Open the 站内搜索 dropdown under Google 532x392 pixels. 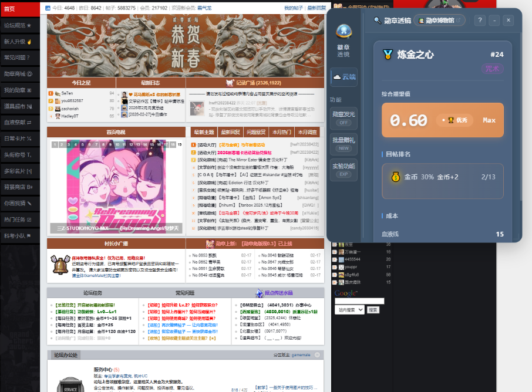click(x=349, y=309)
